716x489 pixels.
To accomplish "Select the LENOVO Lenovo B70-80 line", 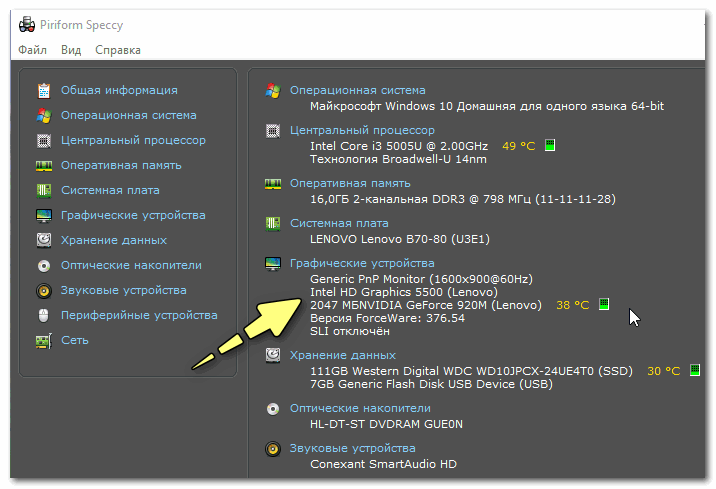I will click(x=400, y=239).
